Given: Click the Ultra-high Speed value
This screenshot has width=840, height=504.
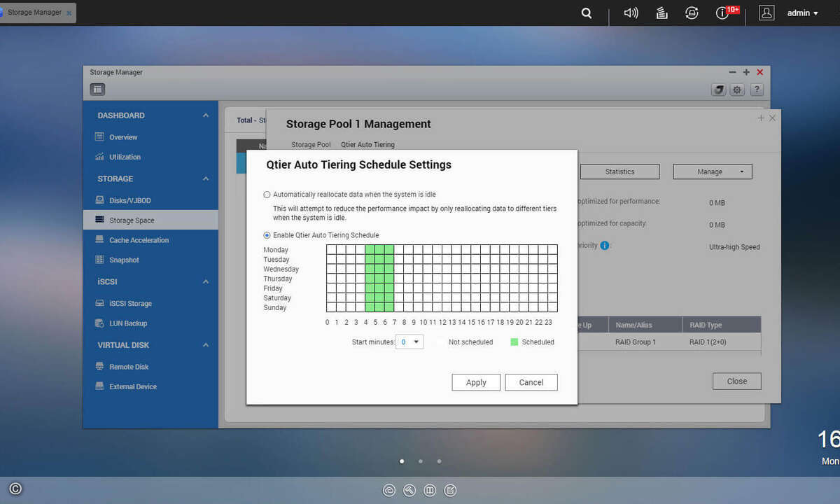Looking at the screenshot, I should coord(734,247).
